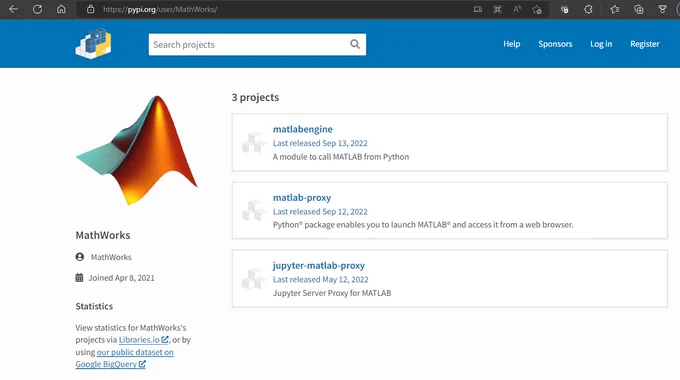
Task: Click 'Jupyter Server Proxy for MATLAB' description
Action: coord(332,293)
